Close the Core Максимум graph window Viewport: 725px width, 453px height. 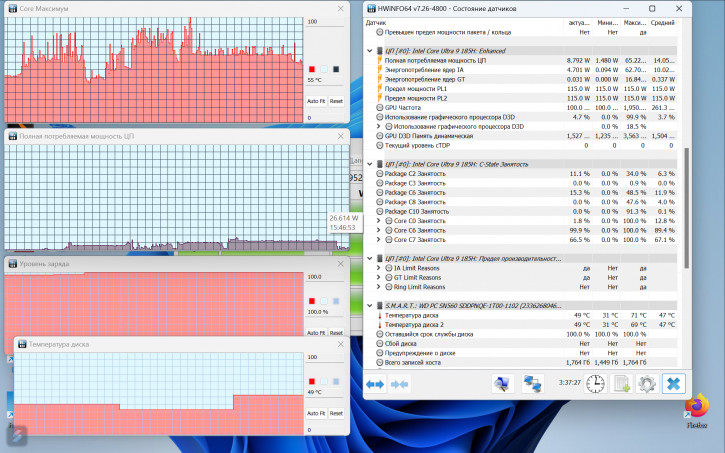coord(340,8)
